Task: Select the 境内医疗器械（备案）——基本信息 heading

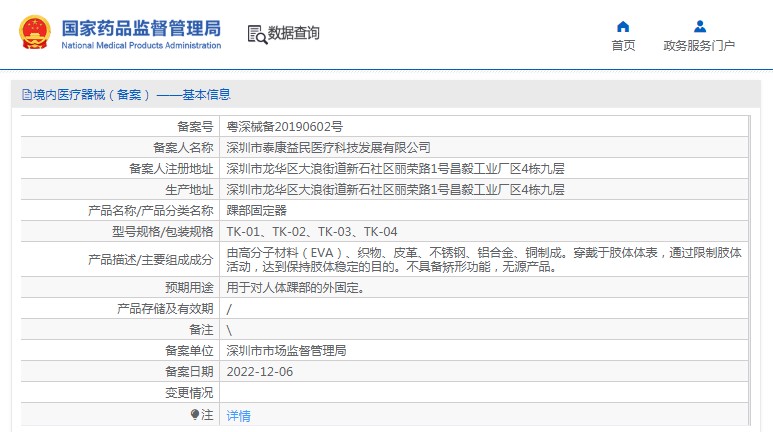Action: (x=132, y=94)
